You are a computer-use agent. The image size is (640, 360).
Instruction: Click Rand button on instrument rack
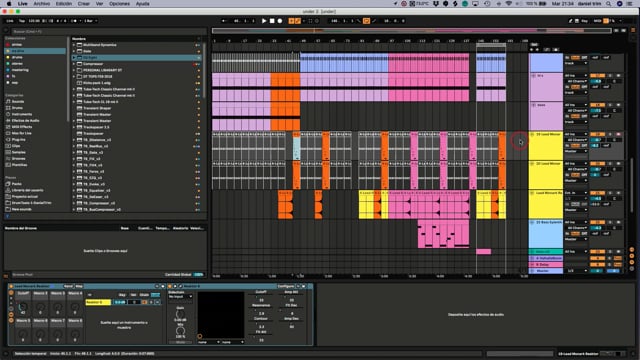point(68,287)
